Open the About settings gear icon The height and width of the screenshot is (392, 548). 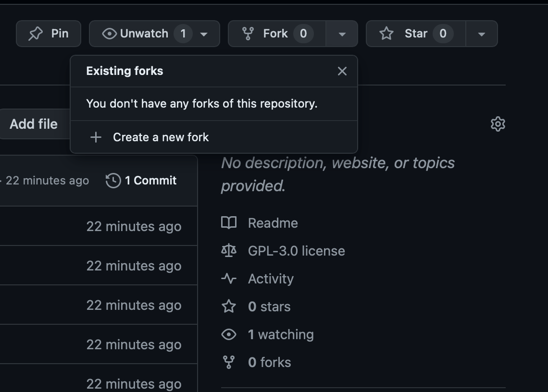pyautogui.click(x=498, y=124)
